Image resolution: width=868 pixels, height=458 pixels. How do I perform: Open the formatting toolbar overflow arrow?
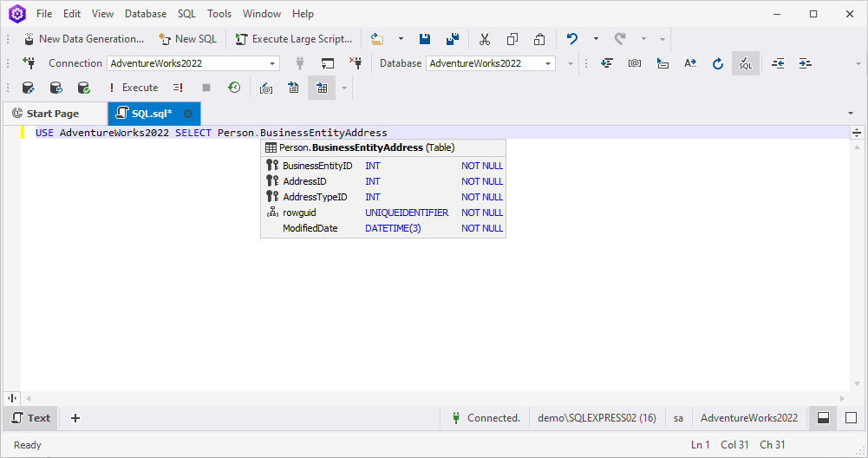point(858,63)
